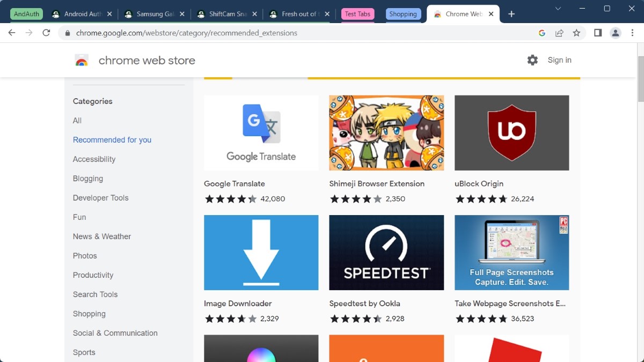Image resolution: width=644 pixels, height=362 pixels.
Task: Open Full Page Screenshots extension thumbnail
Action: [512, 253]
